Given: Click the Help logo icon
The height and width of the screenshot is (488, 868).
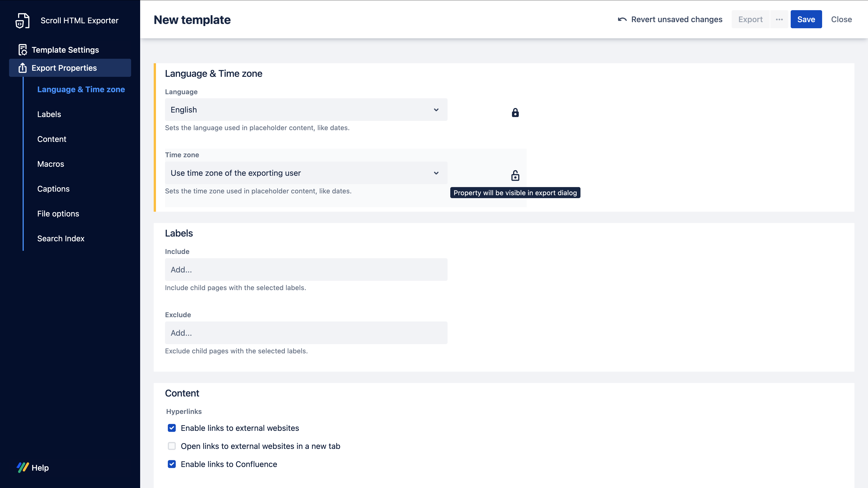Looking at the screenshot, I should tap(23, 467).
